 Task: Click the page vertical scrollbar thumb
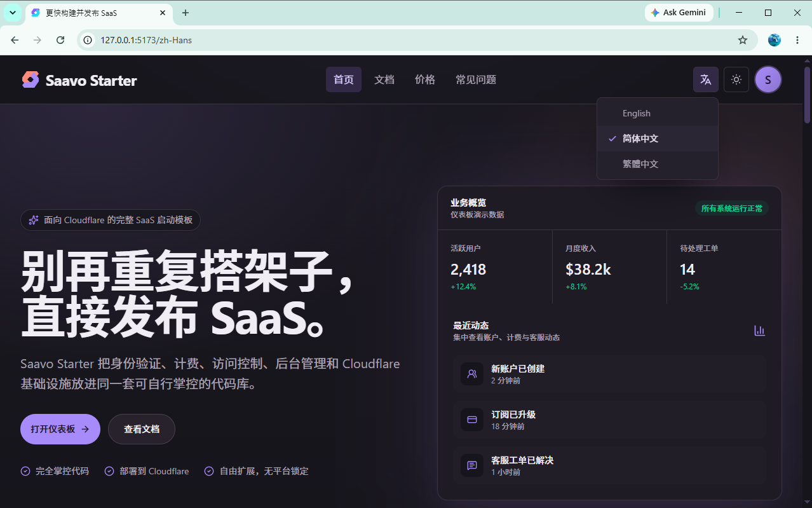pyautogui.click(x=808, y=94)
